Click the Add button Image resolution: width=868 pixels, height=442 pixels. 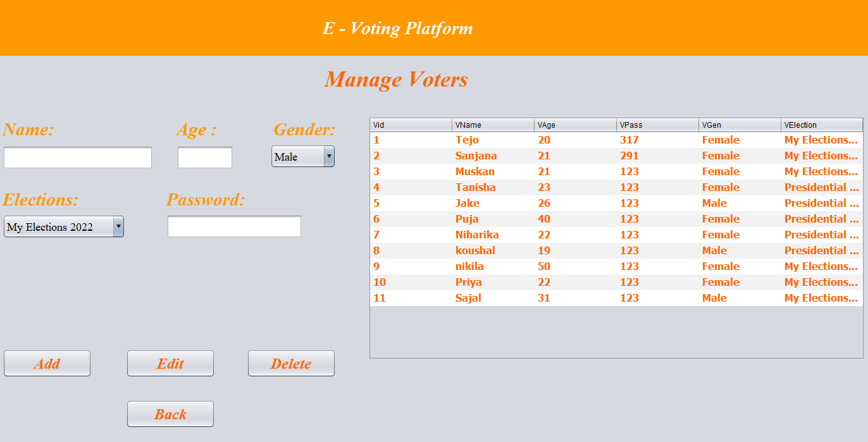[x=47, y=363]
